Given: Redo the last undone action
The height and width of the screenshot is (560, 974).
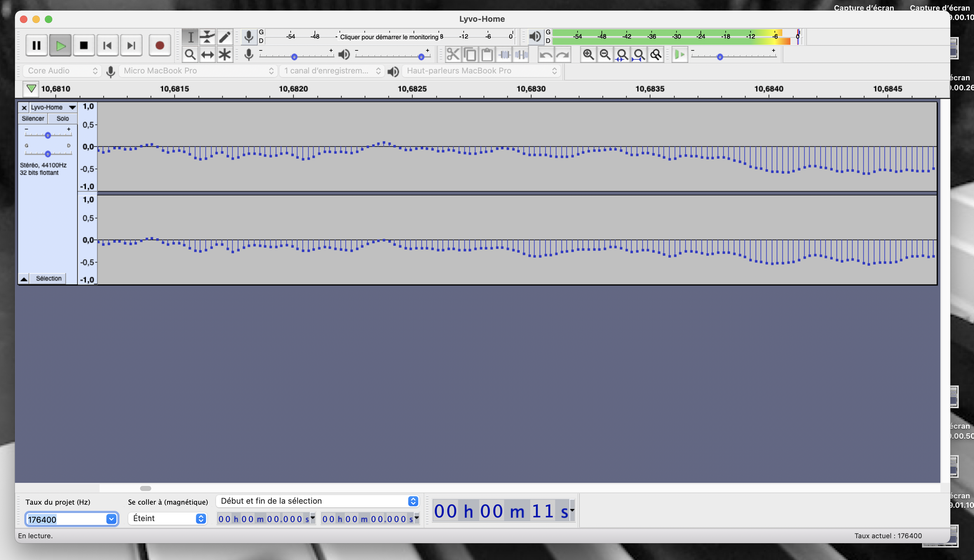Looking at the screenshot, I should point(563,55).
